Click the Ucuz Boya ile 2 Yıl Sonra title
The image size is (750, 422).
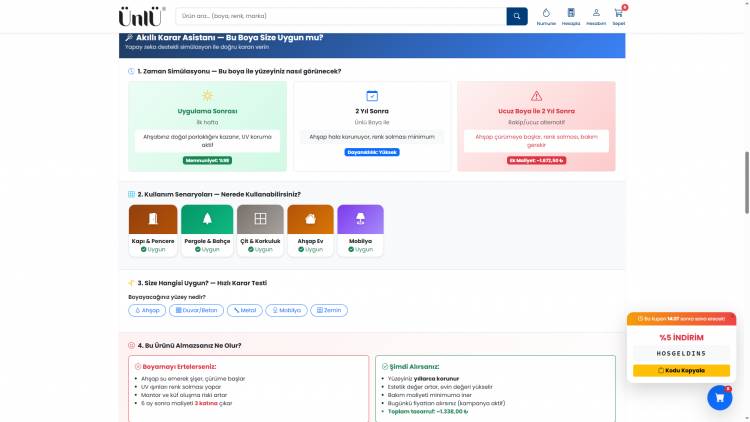(x=536, y=111)
